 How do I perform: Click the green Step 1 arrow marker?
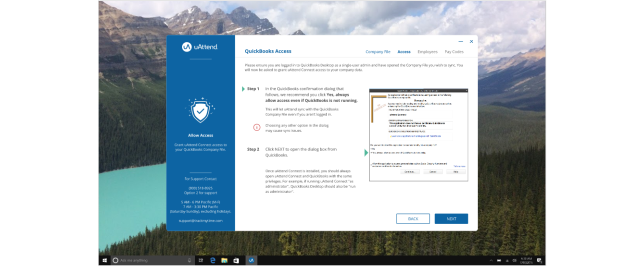point(243,89)
